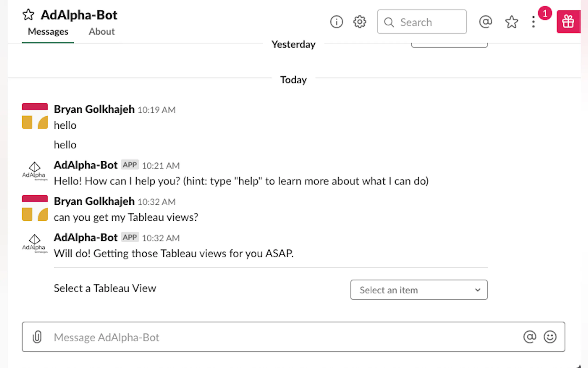Open the emoji picker smiley icon
This screenshot has width=588, height=368.
pos(550,337)
